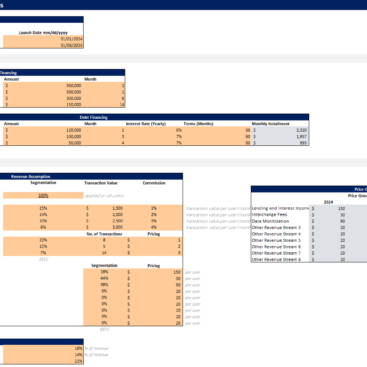Click the 14% of revenue cell
Viewport: 367px width, 367px height.
pos(43,355)
